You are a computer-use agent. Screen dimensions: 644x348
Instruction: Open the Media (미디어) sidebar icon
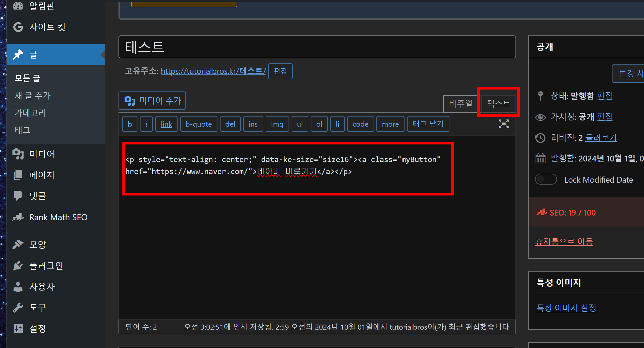tap(18, 154)
